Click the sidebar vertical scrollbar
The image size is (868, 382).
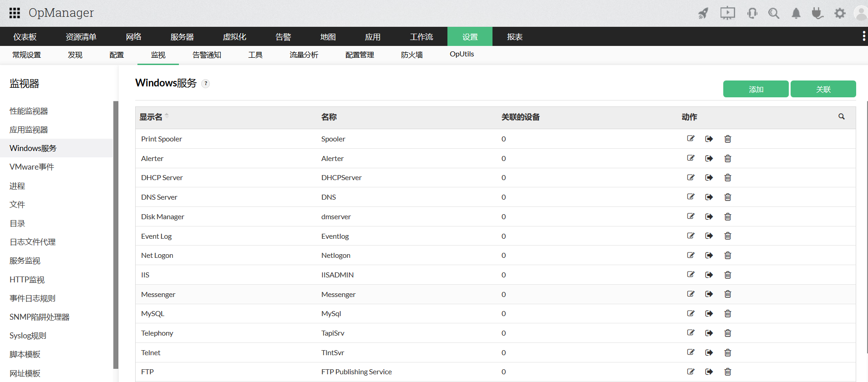(116, 235)
